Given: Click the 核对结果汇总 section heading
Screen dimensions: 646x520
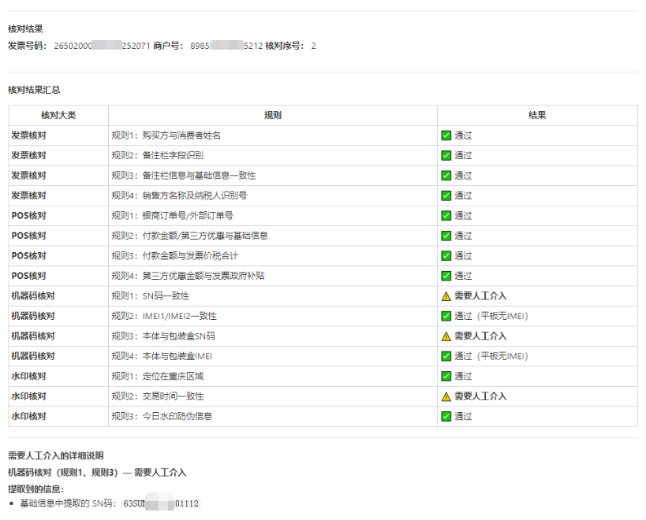Looking at the screenshot, I should point(35,90).
